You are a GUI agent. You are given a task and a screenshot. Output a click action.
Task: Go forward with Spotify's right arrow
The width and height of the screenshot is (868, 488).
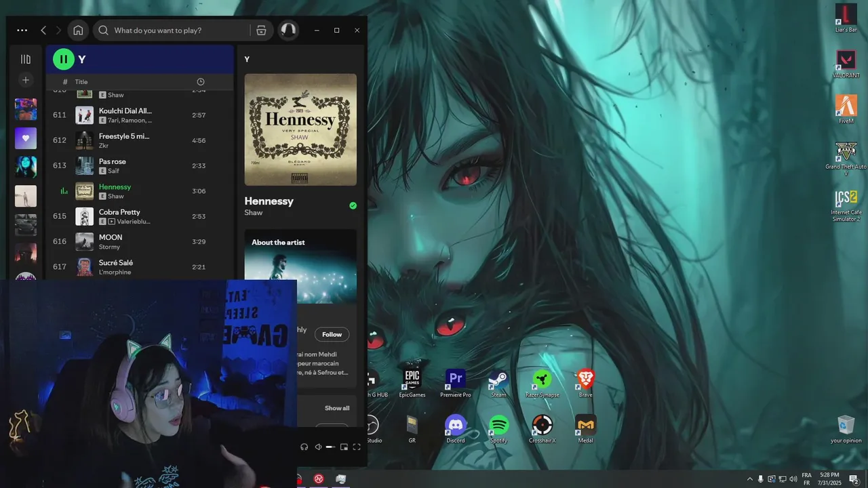[x=58, y=30]
